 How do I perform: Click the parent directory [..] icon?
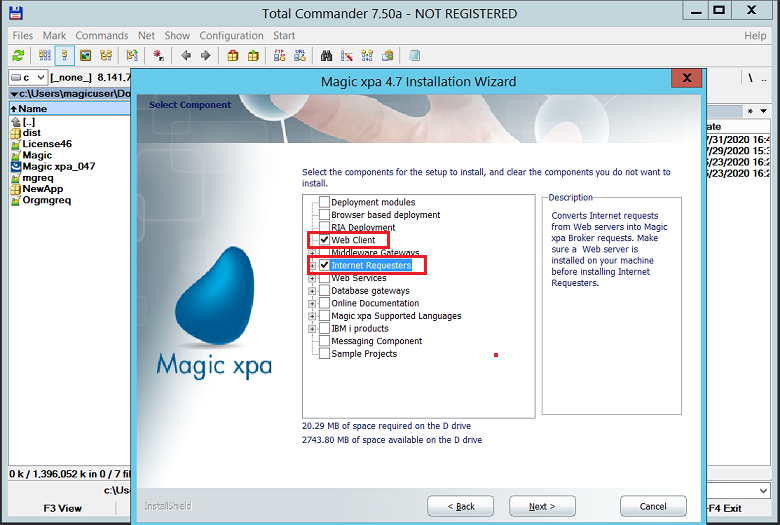[x=15, y=122]
